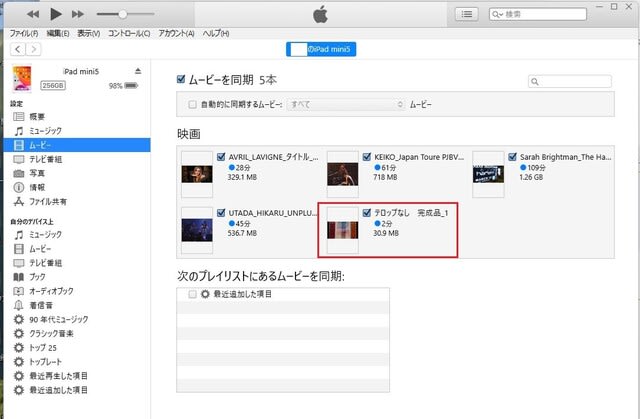
Task: Click the top-right search field
Action: click(x=538, y=14)
